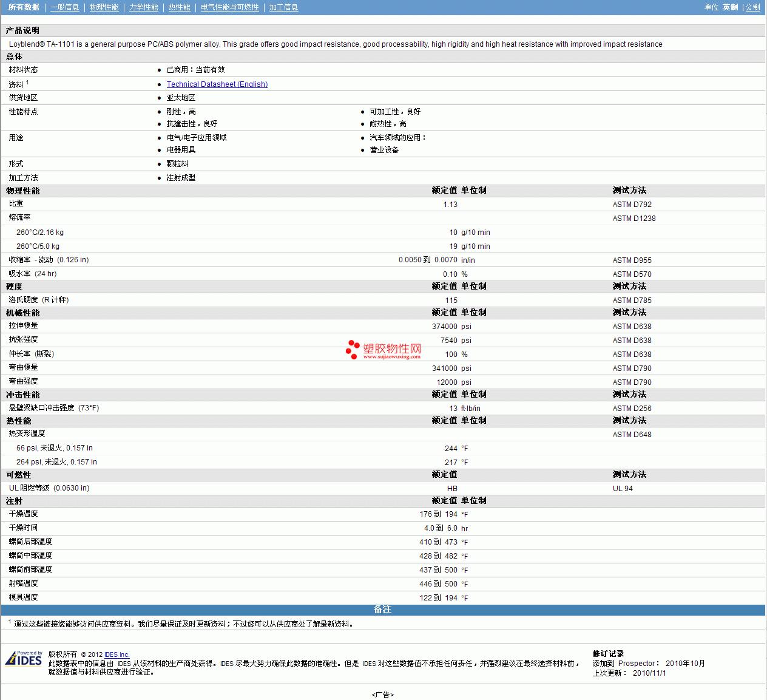Open the Technical Datasheet (English) link
This screenshot has width=767, height=700.
(217, 84)
